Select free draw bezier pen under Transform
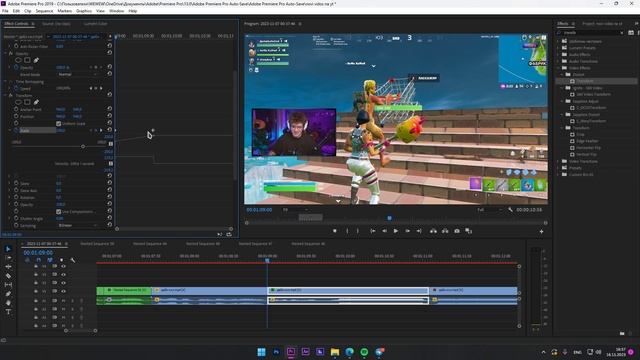 [x=36, y=102]
